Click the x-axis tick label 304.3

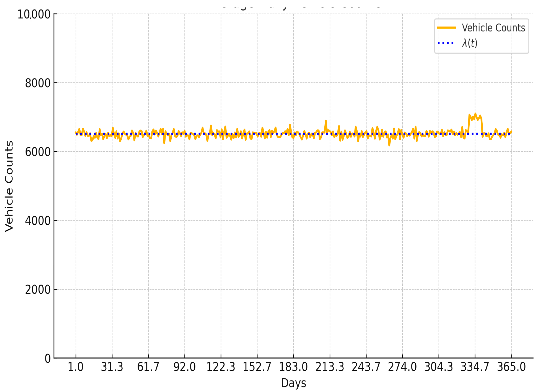click(x=438, y=367)
